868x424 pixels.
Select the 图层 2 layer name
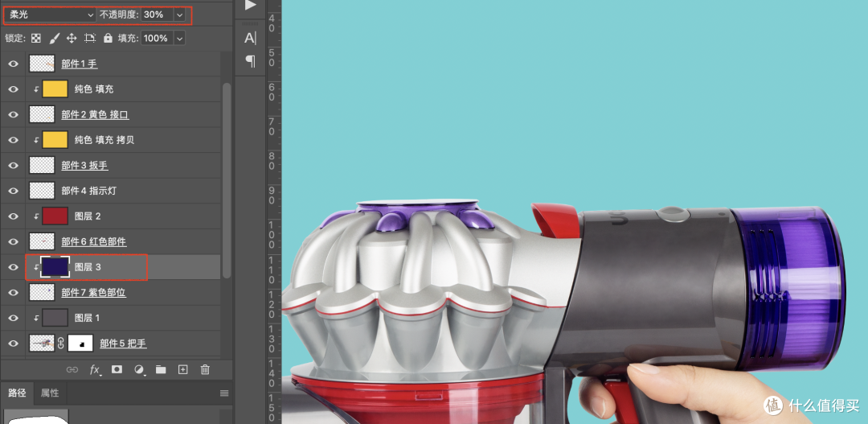tap(88, 216)
